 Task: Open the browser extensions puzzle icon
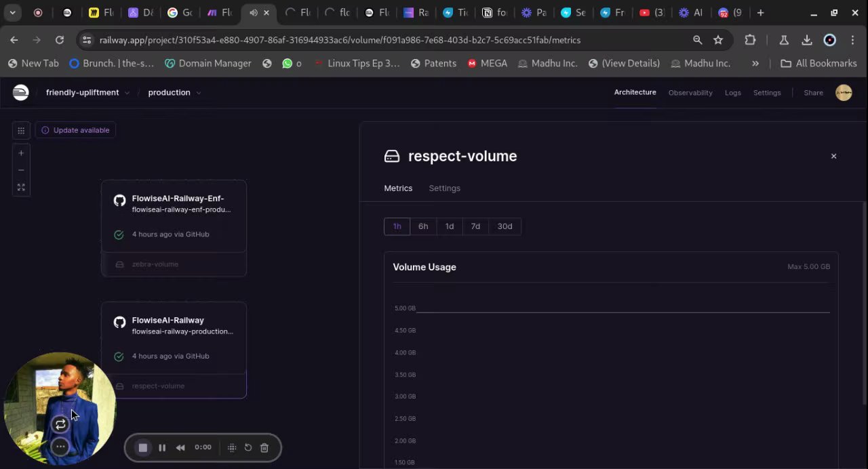pos(750,40)
